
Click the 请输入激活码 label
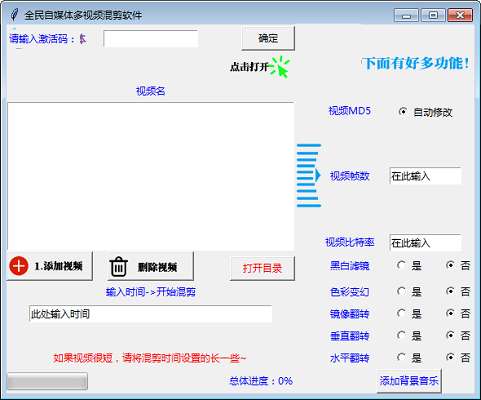[x=43, y=39]
